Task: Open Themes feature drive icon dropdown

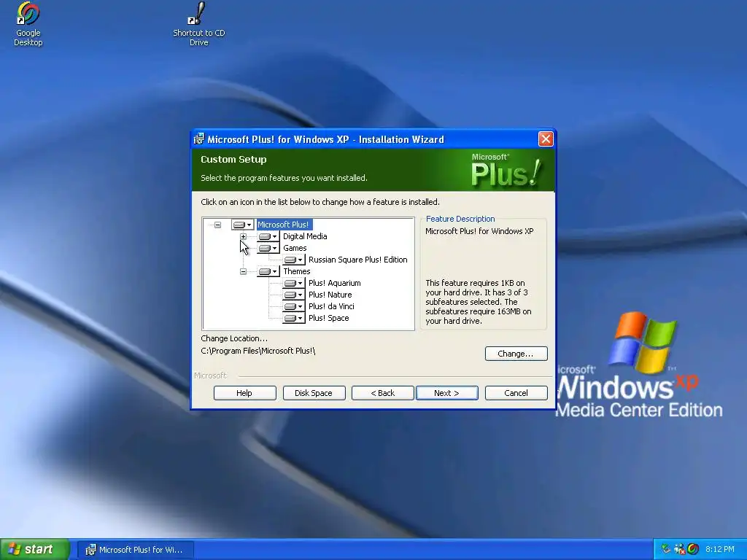Action: [x=268, y=271]
